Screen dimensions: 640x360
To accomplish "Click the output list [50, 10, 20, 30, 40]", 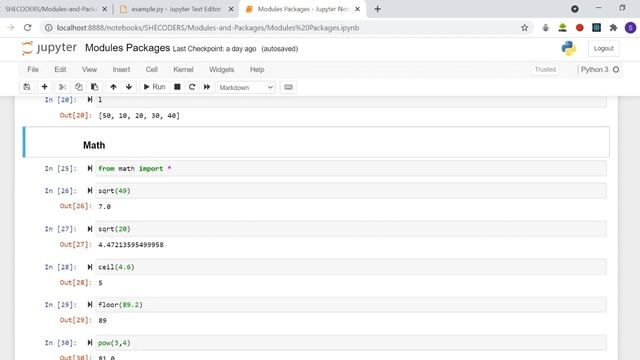I will tap(139, 116).
